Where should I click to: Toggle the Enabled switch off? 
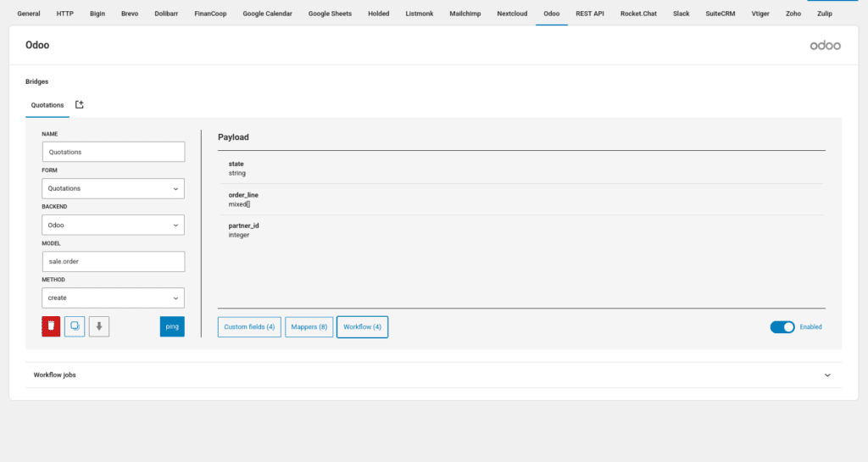782,327
